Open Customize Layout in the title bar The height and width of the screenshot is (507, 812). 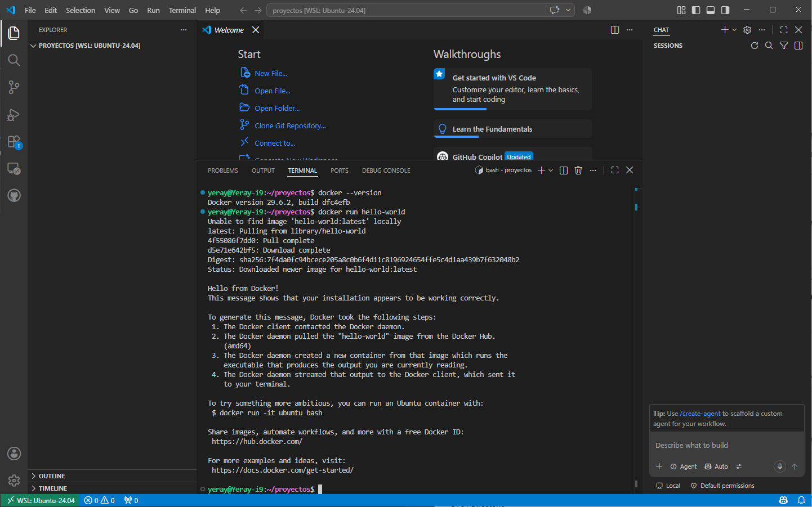pos(681,10)
